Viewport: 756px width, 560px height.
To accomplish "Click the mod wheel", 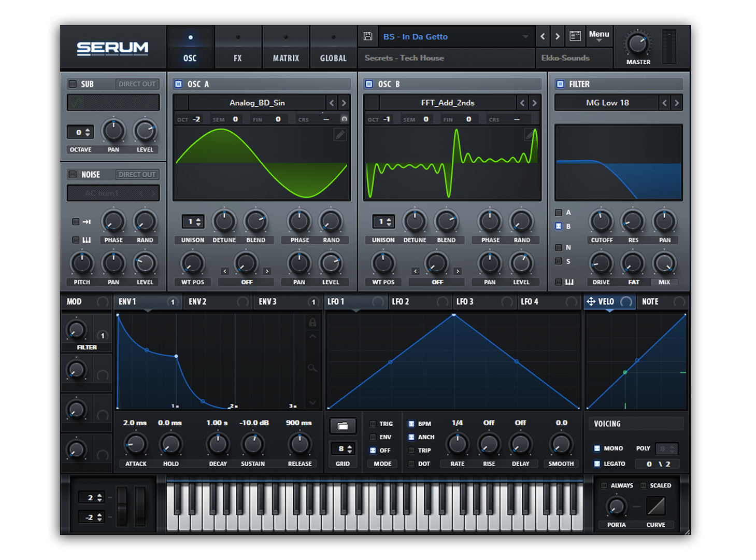I will coord(140,507).
